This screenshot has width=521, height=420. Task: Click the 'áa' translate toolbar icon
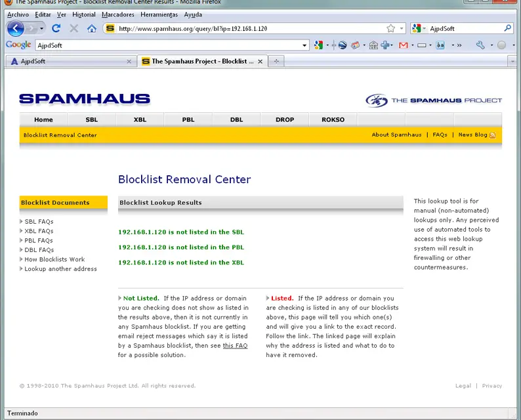point(440,45)
